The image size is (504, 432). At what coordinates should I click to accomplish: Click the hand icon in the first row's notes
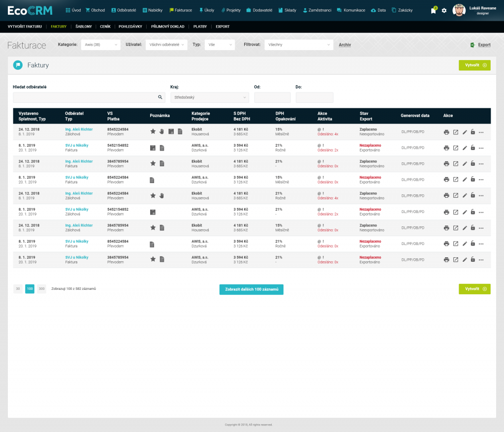pyautogui.click(x=161, y=131)
